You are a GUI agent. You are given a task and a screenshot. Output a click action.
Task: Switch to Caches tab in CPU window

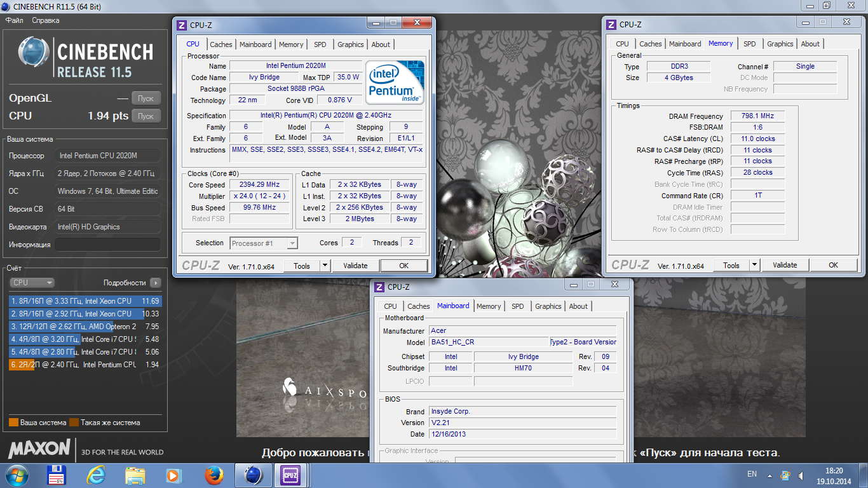point(221,44)
